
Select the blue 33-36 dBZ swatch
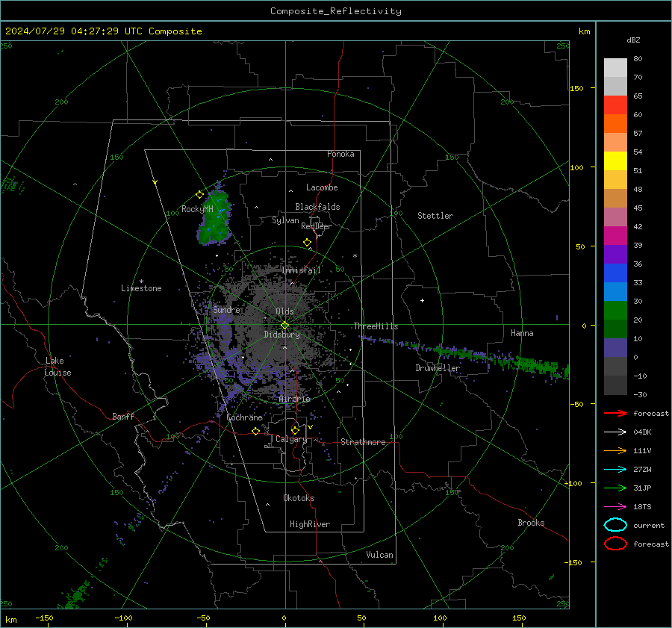pos(615,273)
